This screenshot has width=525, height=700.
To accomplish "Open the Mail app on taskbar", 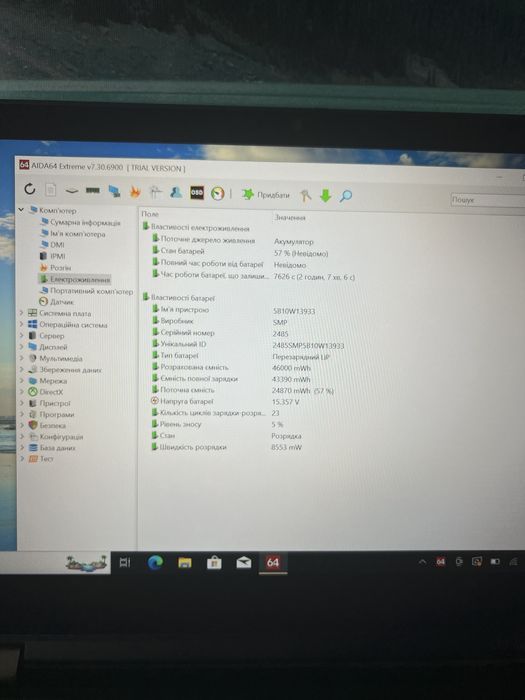I will point(243,562).
